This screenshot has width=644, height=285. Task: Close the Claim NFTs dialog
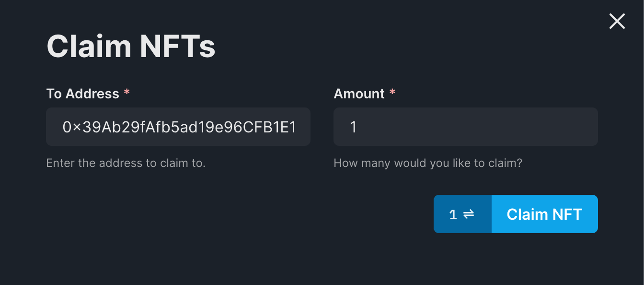tap(617, 21)
